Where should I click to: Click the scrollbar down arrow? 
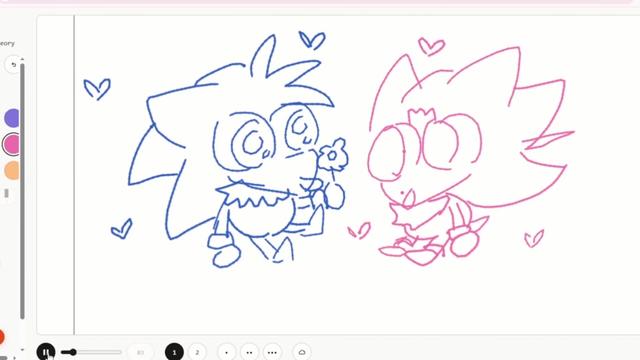coord(22,350)
